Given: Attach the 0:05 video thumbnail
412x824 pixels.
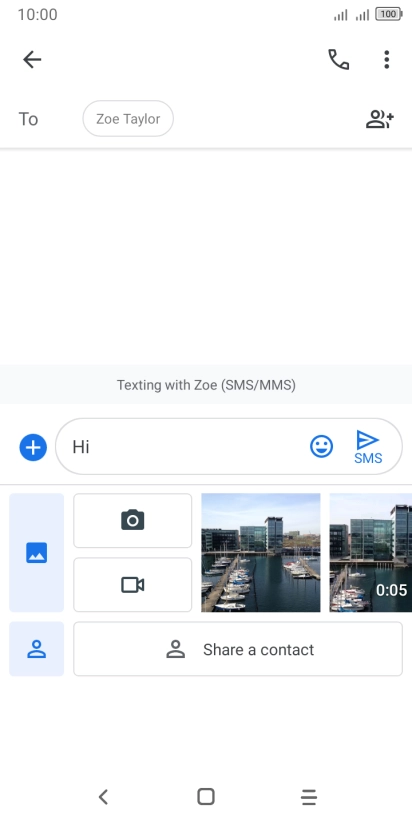Looking at the screenshot, I should pos(371,553).
